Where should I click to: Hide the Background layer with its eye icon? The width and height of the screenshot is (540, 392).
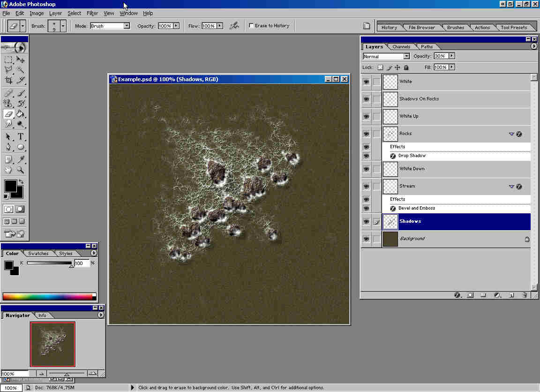pos(366,239)
